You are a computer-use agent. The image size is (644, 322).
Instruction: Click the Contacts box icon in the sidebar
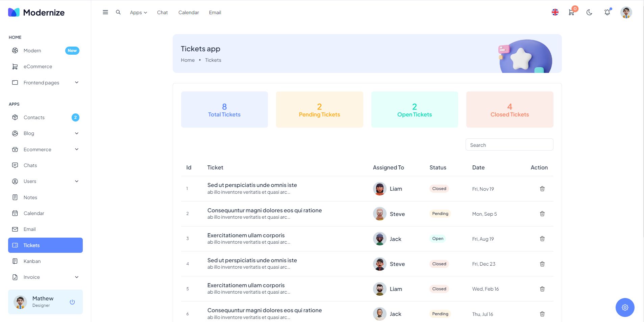(15, 117)
